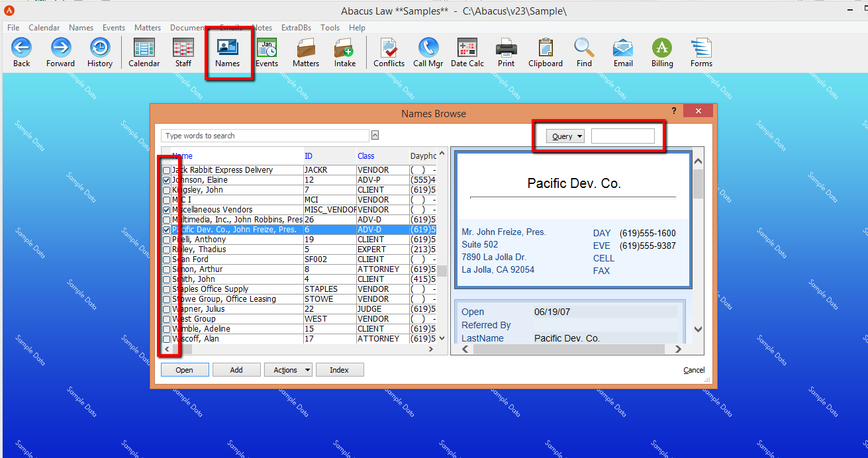Screen dimensions: 868x458
Task: Open the Actions dropdown button
Action: [x=288, y=370]
